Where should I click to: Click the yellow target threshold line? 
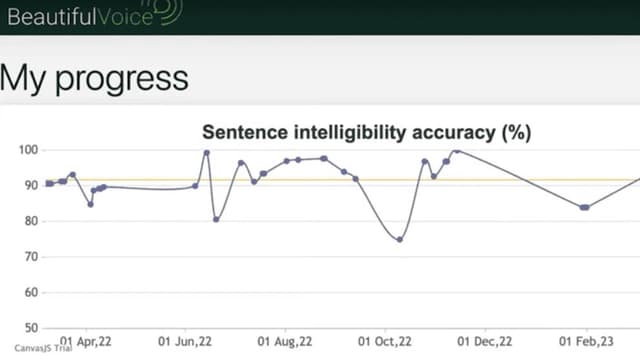[343, 180]
